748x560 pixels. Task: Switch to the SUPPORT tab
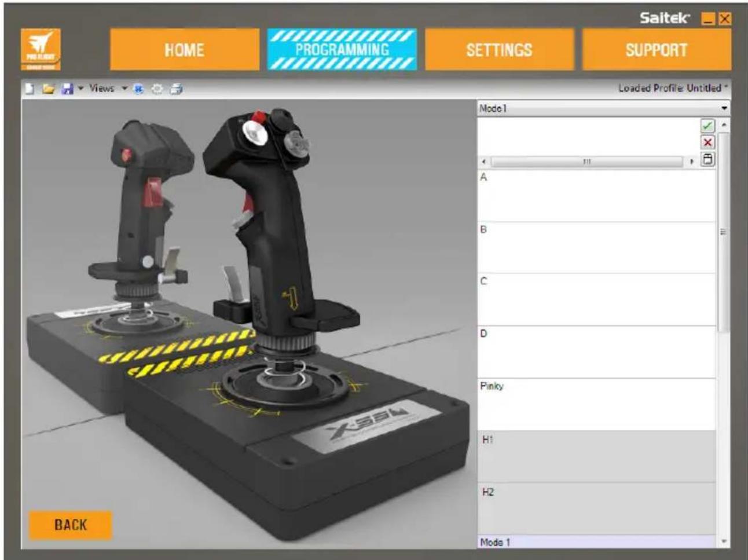click(x=657, y=50)
